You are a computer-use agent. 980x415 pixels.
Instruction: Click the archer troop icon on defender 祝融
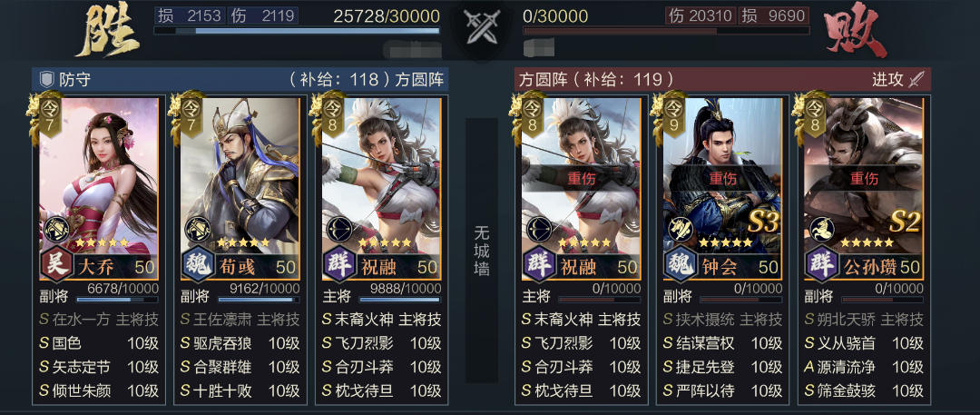[x=338, y=229]
